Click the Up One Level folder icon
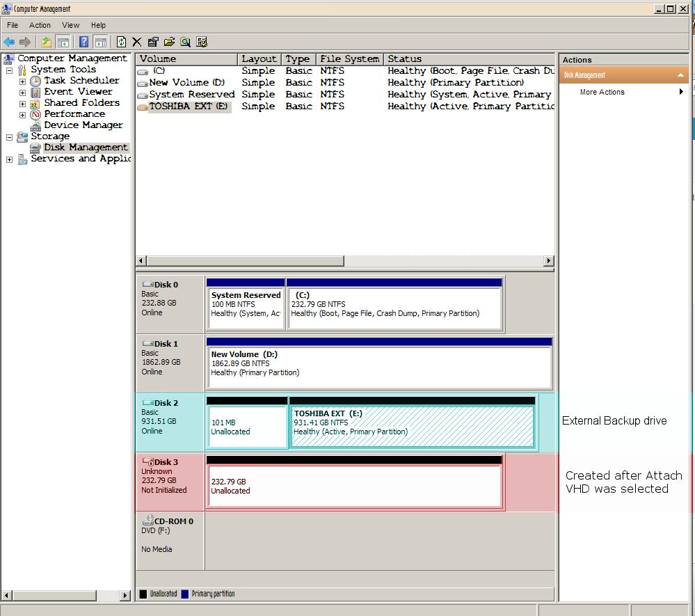Screen dimensions: 695x616 pos(46,42)
